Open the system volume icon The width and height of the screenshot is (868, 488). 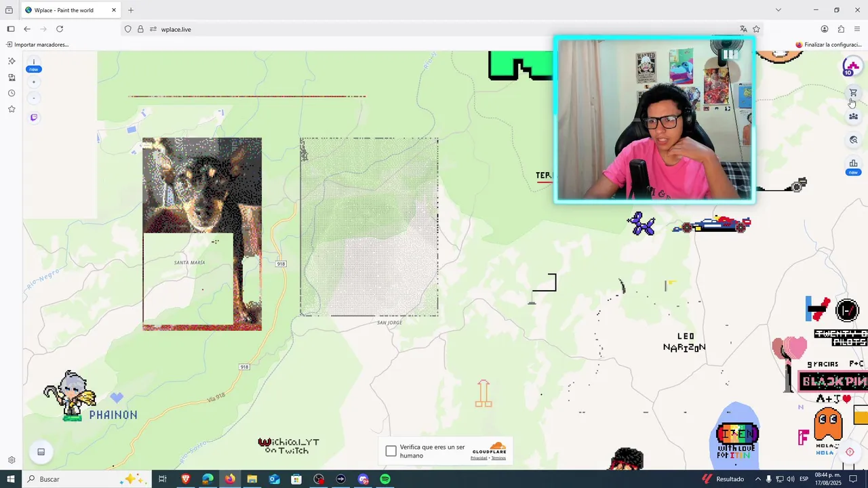pos(791,479)
